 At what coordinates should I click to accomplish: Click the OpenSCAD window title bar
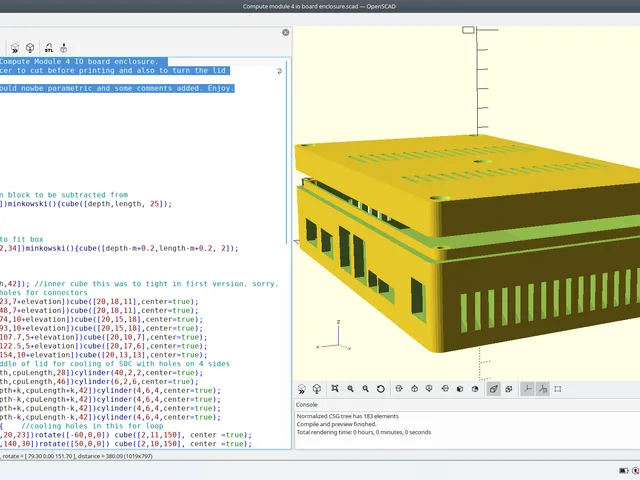coord(320,6)
